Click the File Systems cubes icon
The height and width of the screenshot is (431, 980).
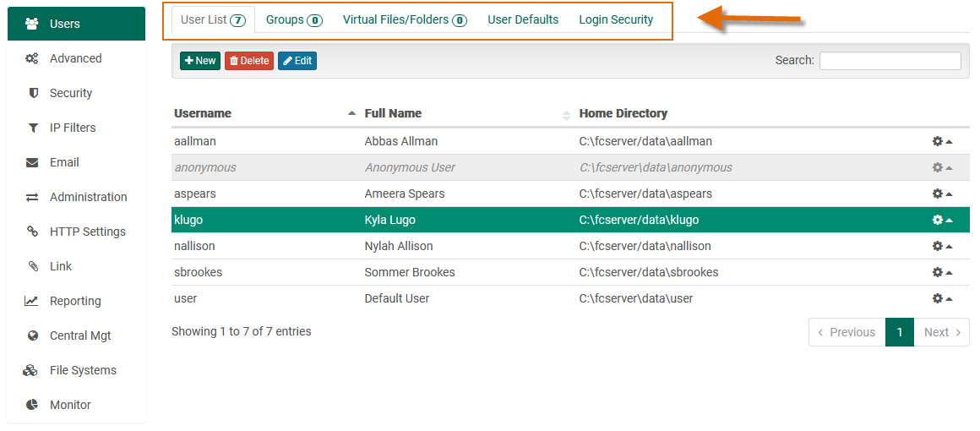click(x=30, y=370)
